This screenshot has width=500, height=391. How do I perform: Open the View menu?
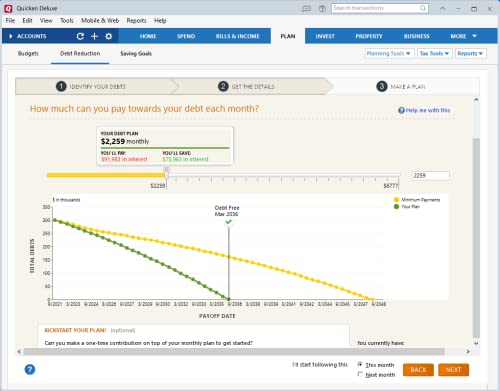(46, 21)
